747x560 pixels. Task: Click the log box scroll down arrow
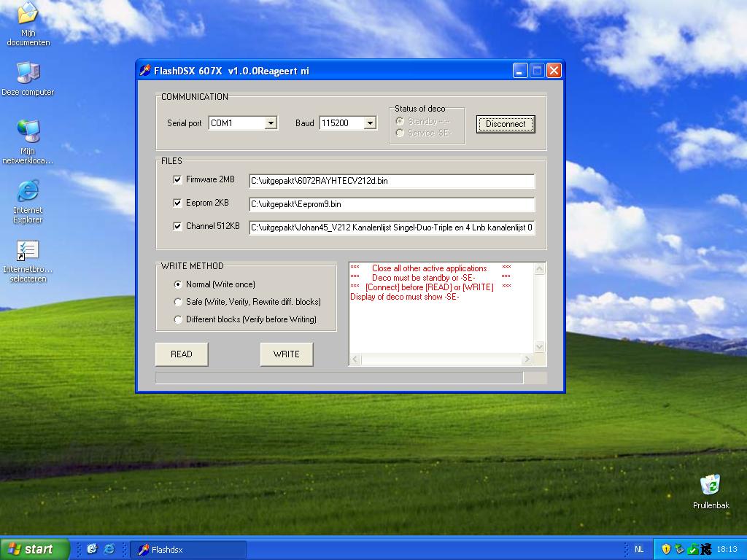[539, 346]
